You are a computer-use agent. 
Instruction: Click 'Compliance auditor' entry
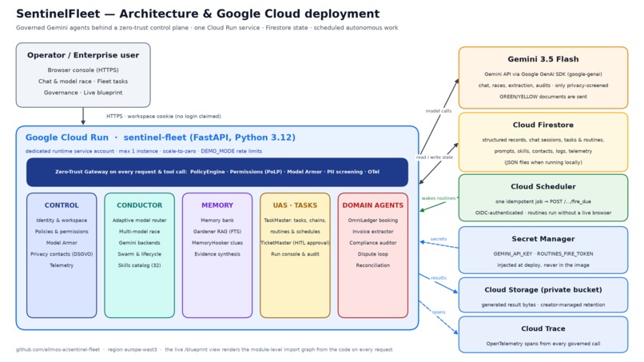373,243
